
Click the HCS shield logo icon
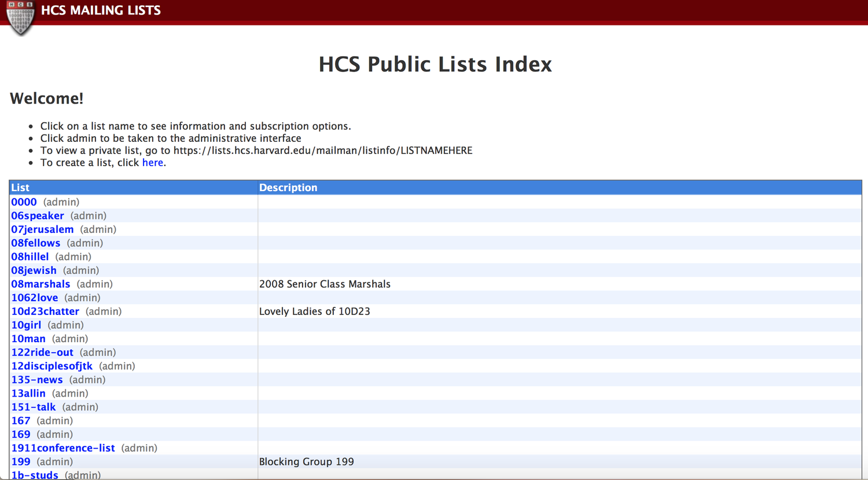tap(21, 17)
